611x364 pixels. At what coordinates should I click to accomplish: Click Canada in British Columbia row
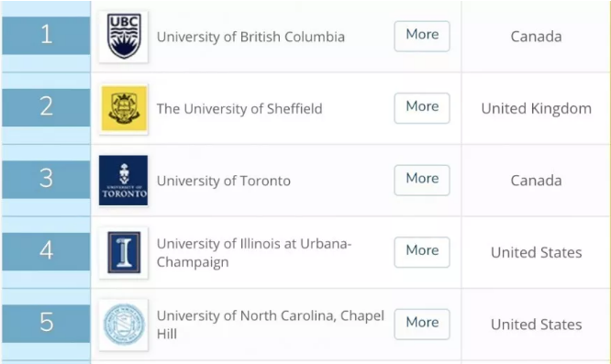coord(536,37)
